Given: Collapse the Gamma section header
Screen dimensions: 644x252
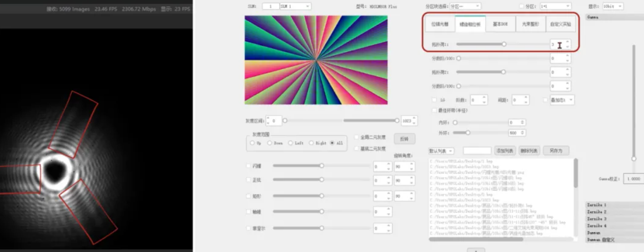Looking at the screenshot, I should point(614,17).
